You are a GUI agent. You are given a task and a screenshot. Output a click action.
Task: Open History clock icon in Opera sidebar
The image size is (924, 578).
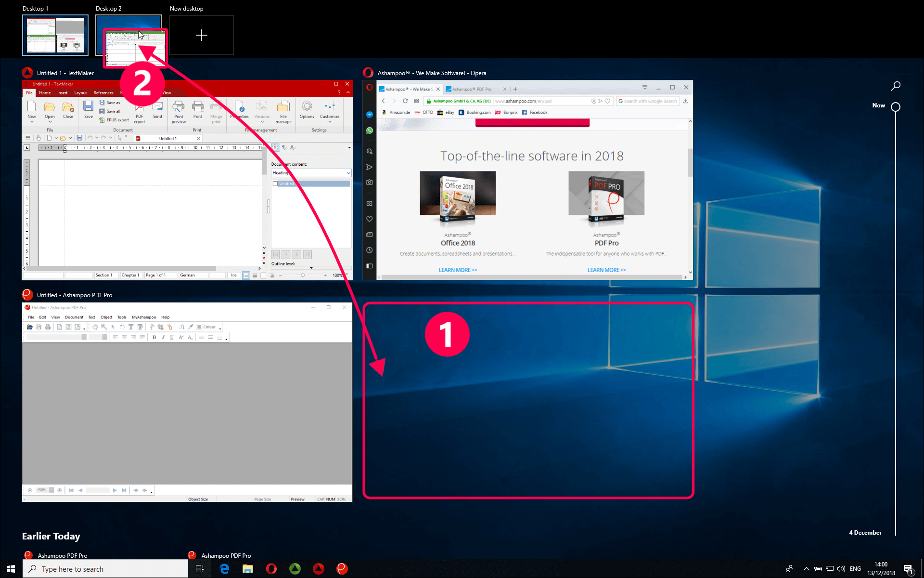pos(370,250)
